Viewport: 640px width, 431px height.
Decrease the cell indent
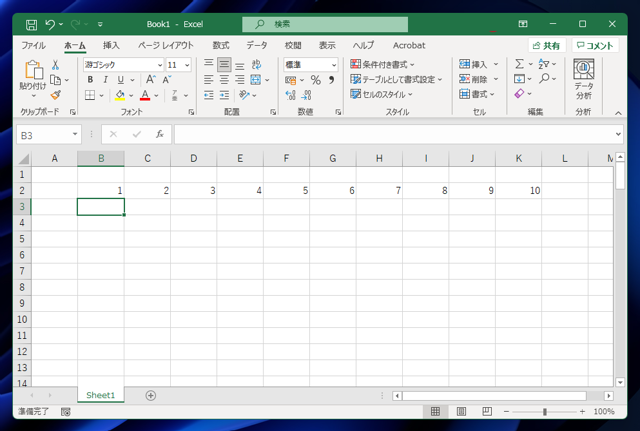coord(209,96)
